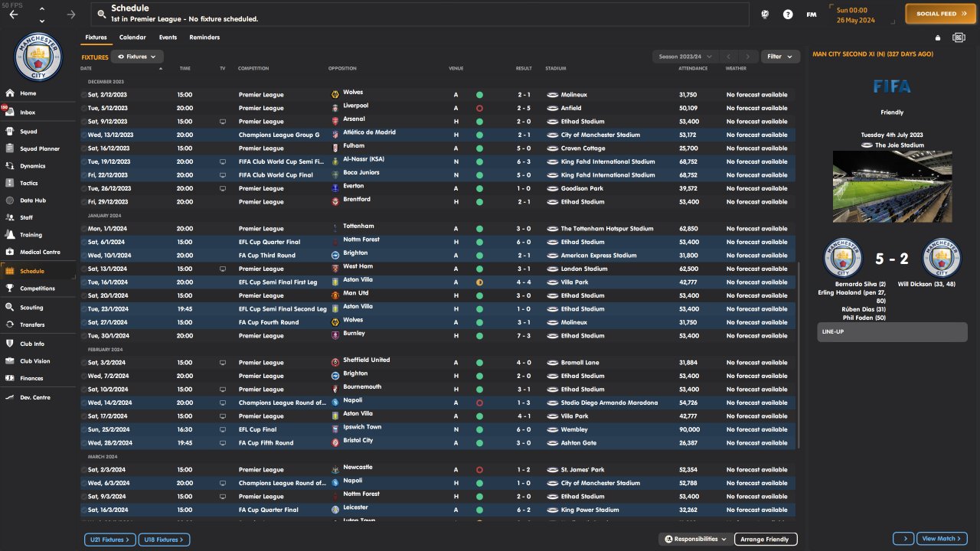Image resolution: width=980 pixels, height=551 pixels.
Task: Open the Season 2023/24 dropdown
Action: click(x=685, y=57)
